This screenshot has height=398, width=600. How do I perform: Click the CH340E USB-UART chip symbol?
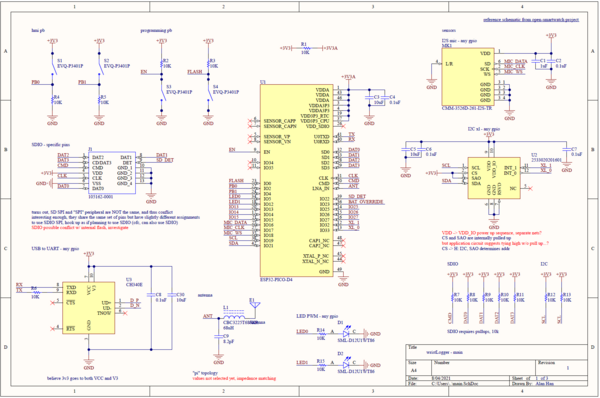point(88,308)
